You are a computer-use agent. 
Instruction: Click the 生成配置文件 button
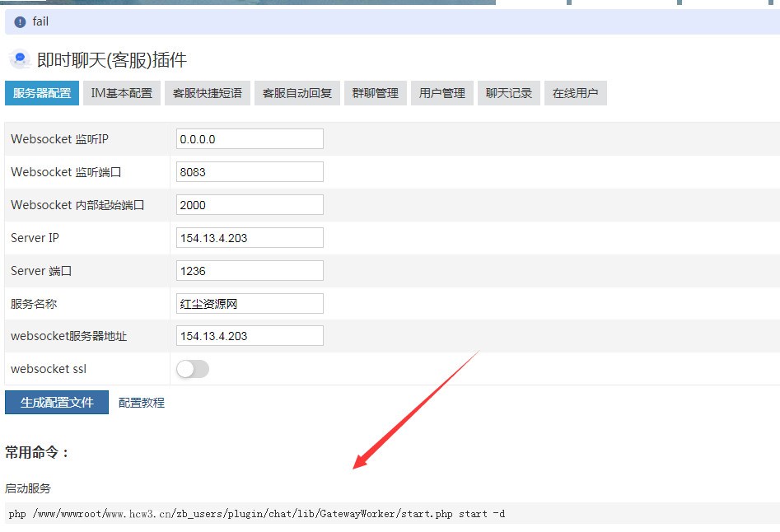(x=57, y=402)
